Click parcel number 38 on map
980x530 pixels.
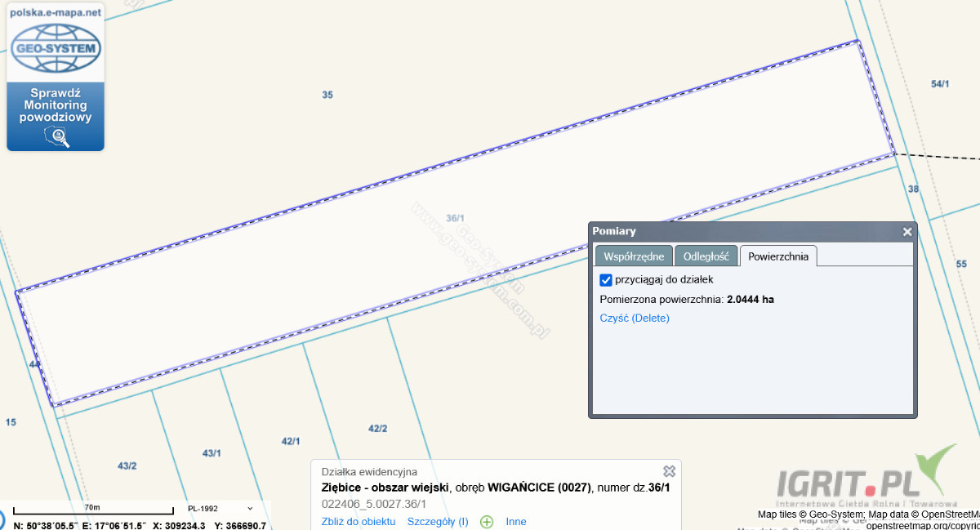tap(914, 189)
